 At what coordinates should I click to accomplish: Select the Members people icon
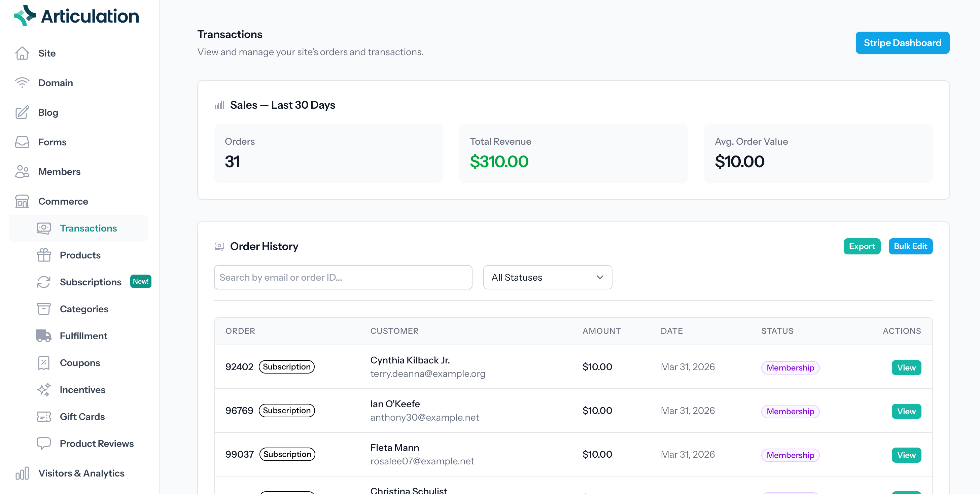tap(22, 172)
